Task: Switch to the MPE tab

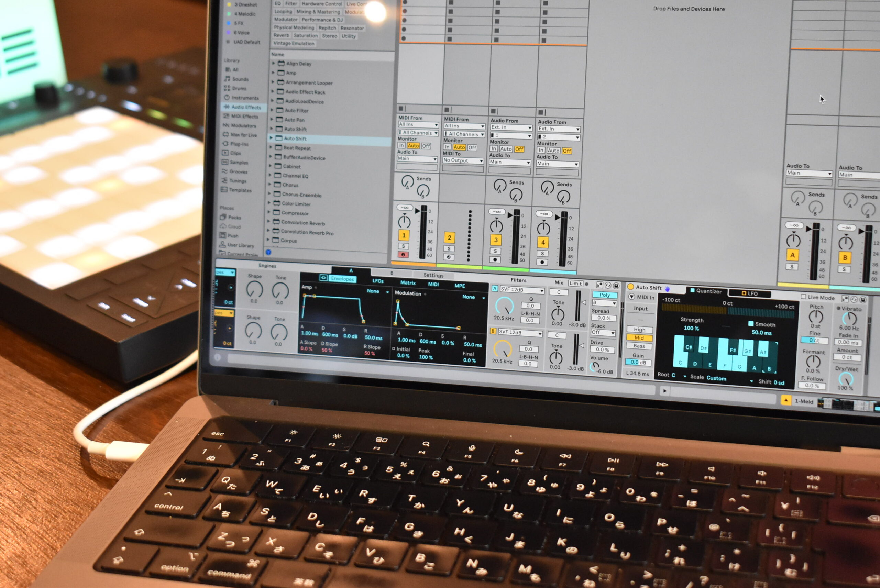Action: pyautogui.click(x=460, y=286)
